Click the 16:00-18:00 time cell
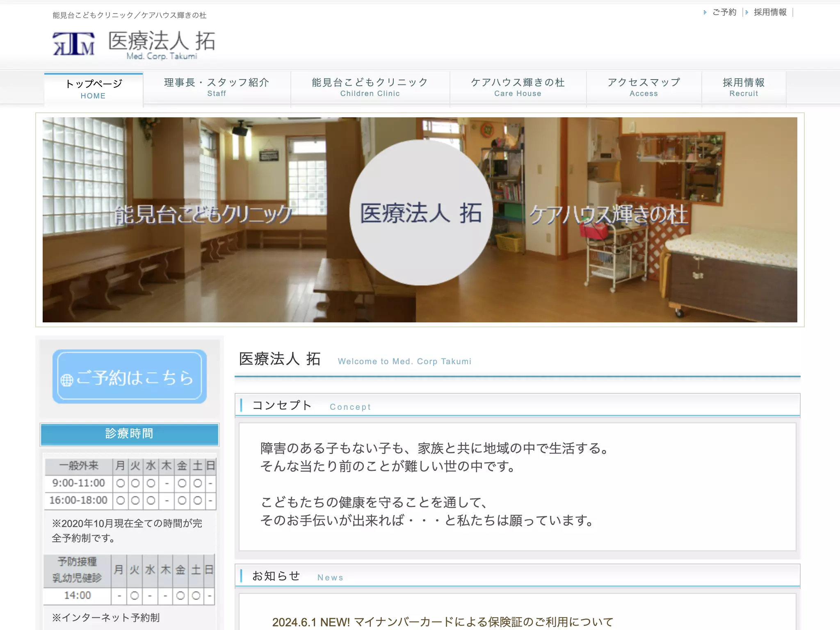 click(78, 500)
